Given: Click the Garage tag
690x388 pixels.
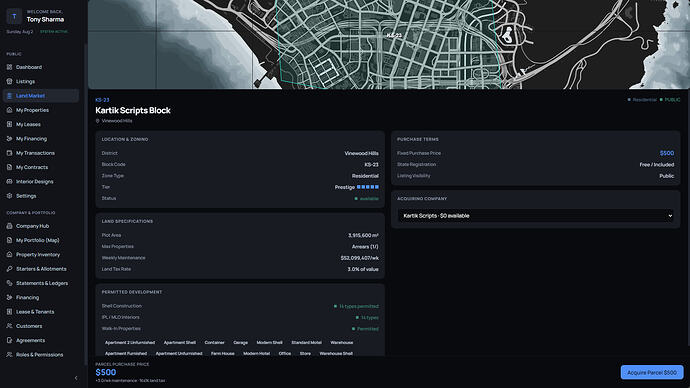Looking at the screenshot, I should (240, 343).
